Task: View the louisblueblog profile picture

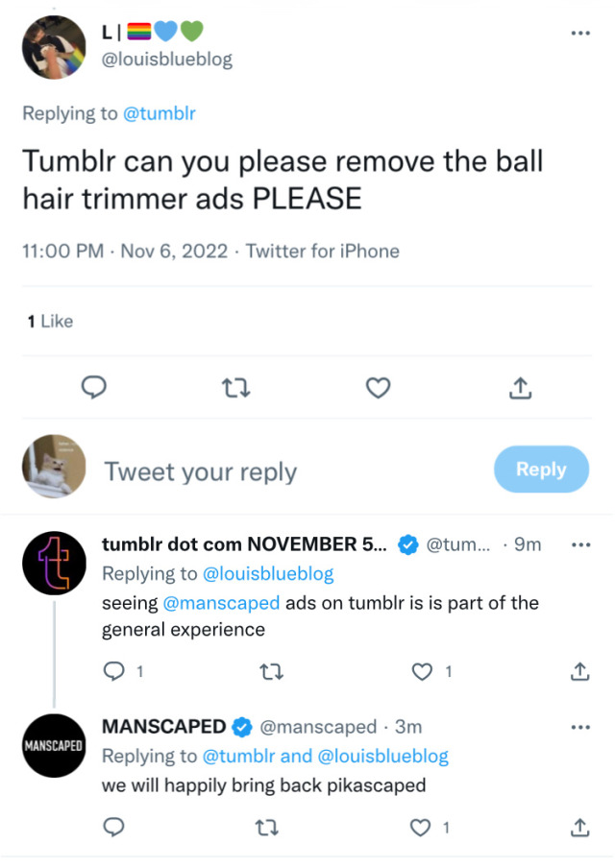Action: tap(54, 47)
